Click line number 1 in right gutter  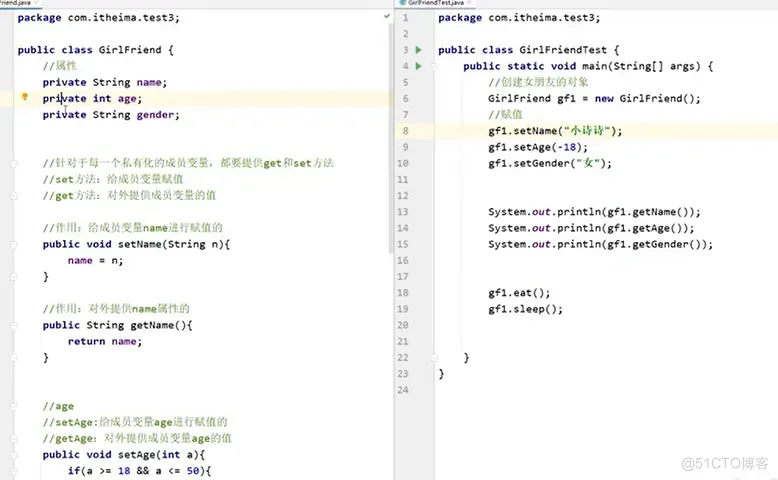pyautogui.click(x=405, y=18)
